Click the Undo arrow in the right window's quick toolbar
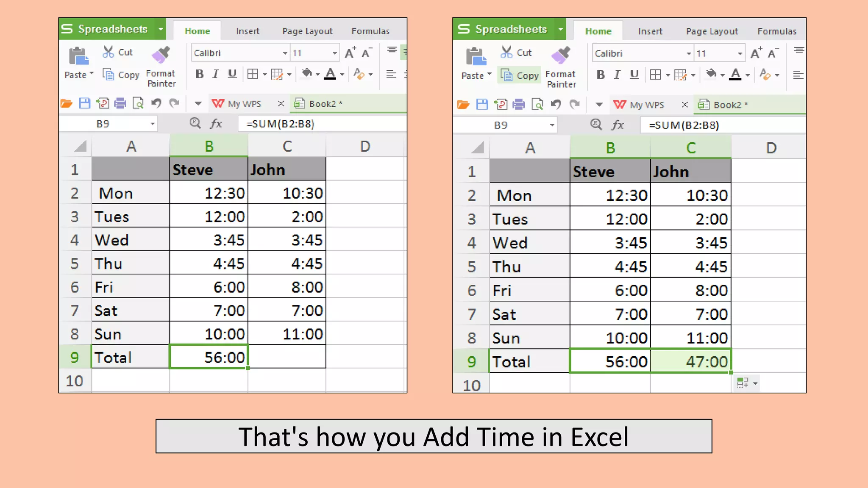 (556, 104)
